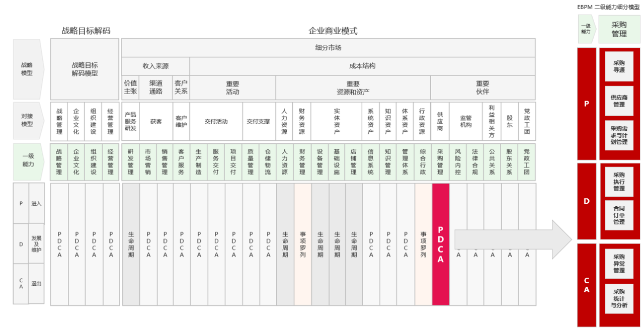This screenshot has height=329, width=644.
Task: Select the 实体资产 cell
Action: pos(337,121)
